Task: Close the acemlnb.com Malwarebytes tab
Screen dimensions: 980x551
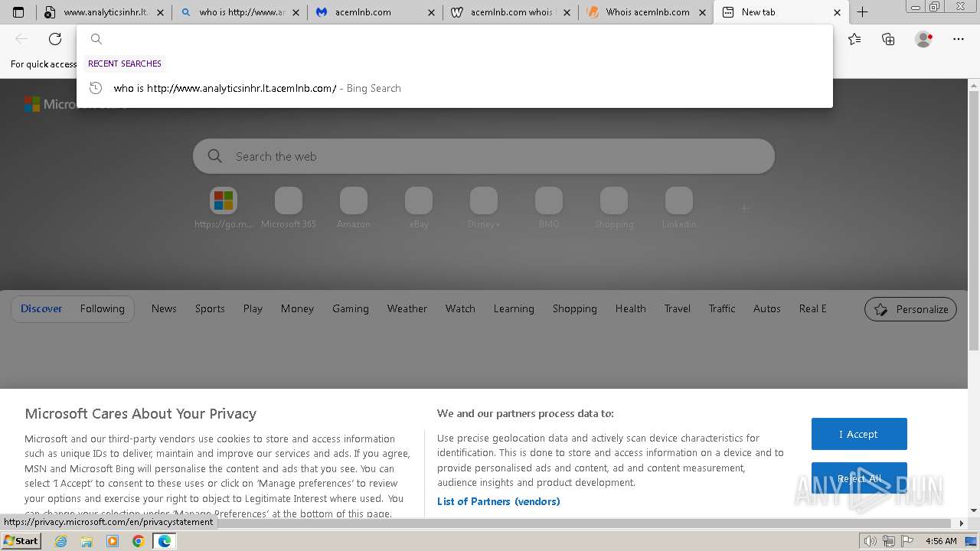Action: 432,12
